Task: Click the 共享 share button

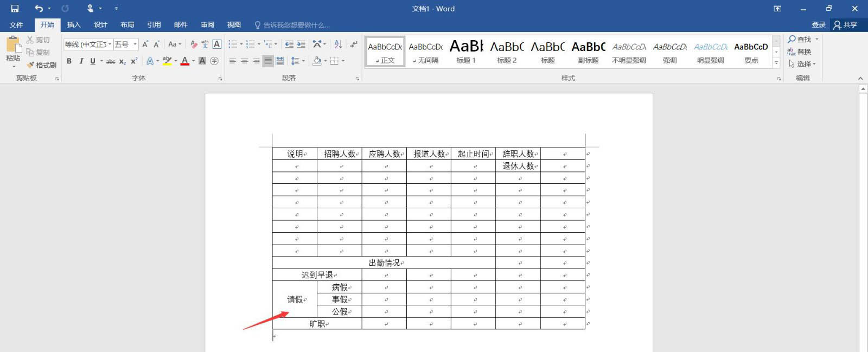Action: point(845,25)
